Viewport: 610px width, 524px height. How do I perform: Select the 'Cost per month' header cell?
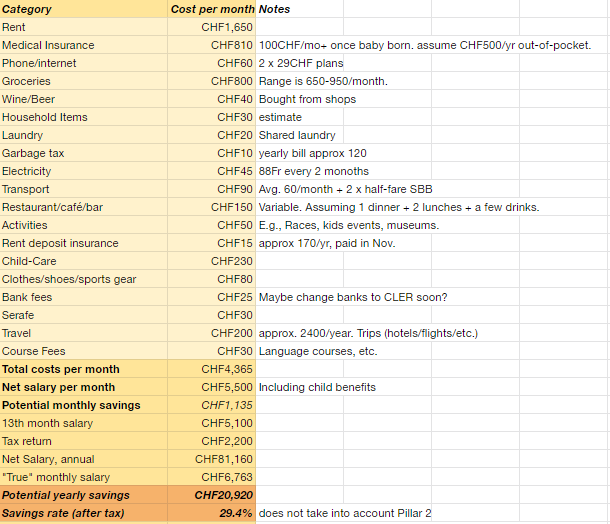(x=212, y=9)
